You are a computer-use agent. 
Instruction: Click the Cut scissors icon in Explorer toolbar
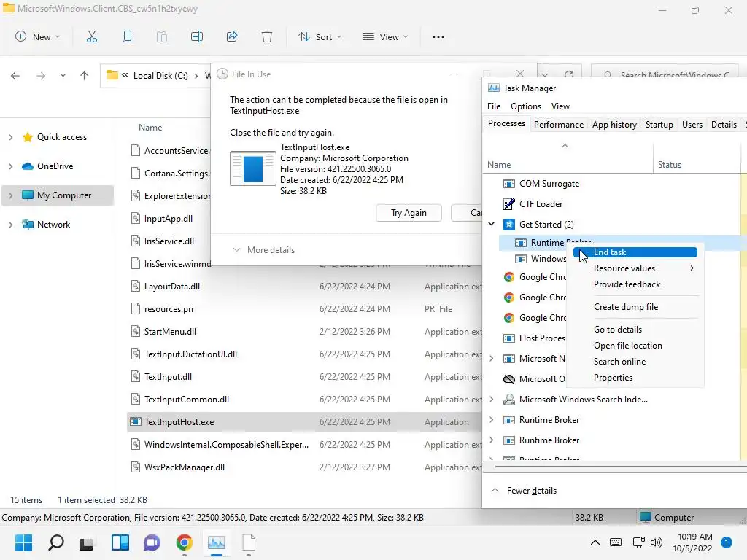(91, 36)
